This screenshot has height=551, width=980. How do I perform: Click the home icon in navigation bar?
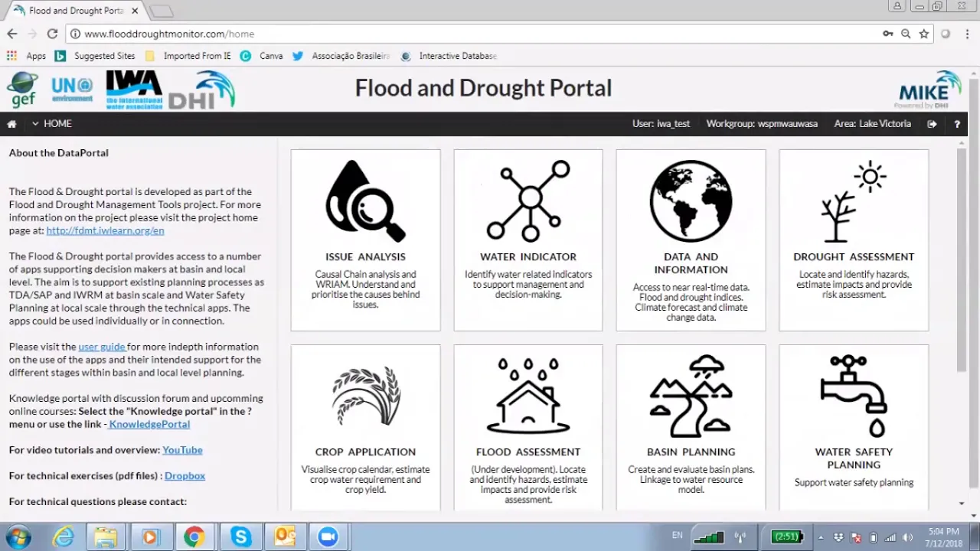[11, 124]
